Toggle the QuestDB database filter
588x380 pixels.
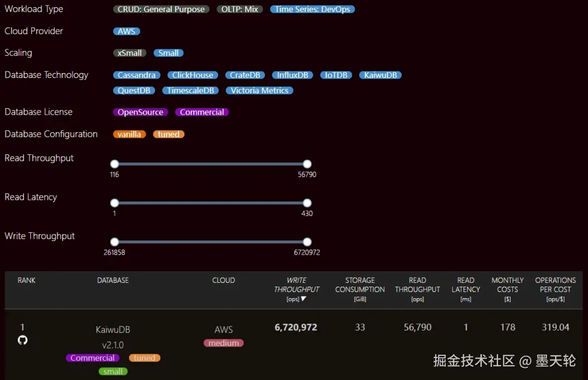[x=134, y=90]
